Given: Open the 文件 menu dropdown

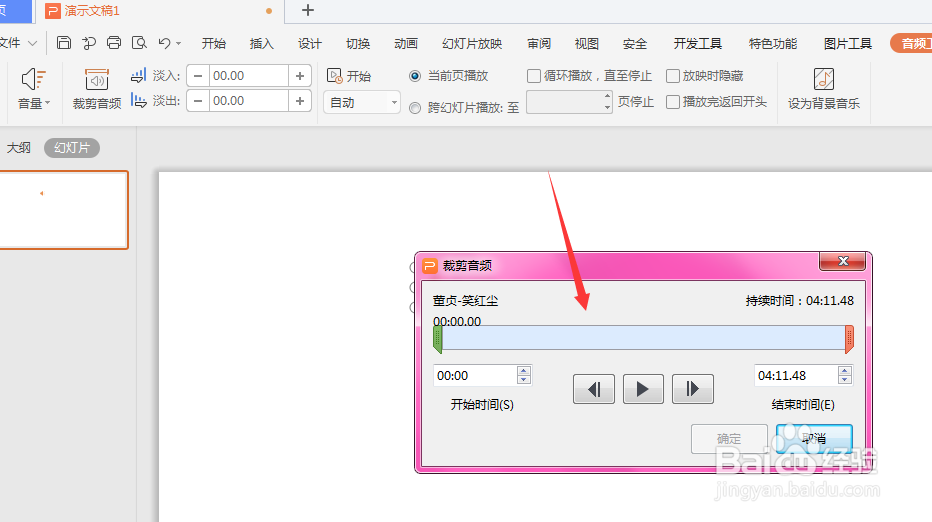Looking at the screenshot, I should 18,43.
